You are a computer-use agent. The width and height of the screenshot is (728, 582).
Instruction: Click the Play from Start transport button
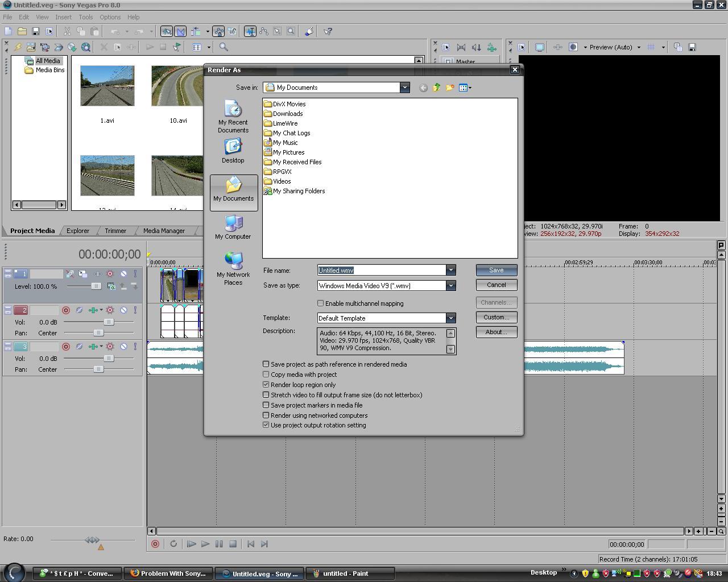192,544
